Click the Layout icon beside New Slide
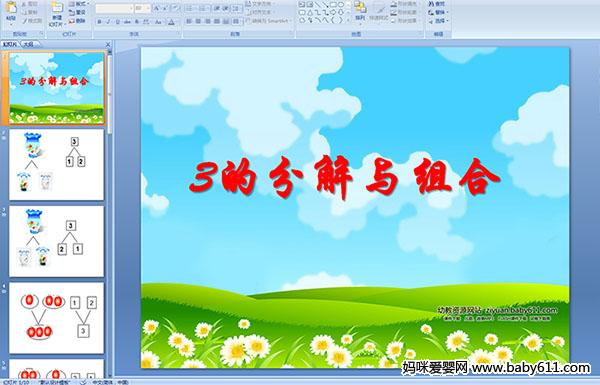 tap(77, 4)
